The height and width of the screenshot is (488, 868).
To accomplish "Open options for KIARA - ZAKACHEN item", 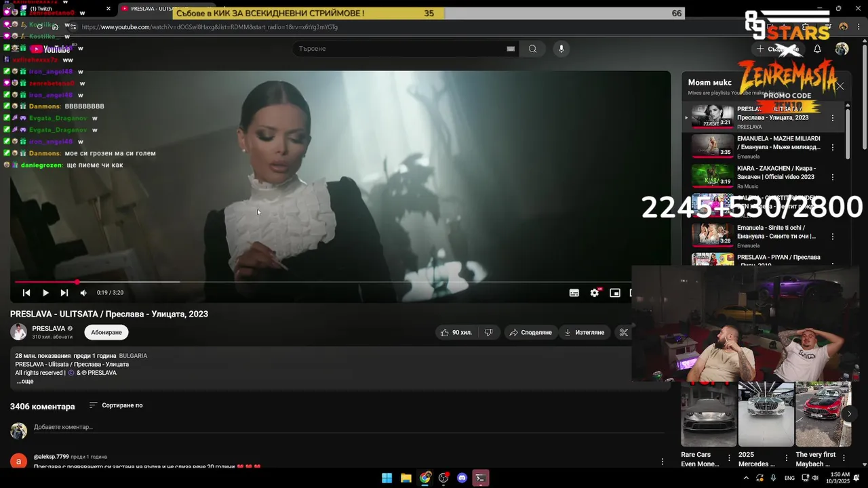I will pos(833,177).
